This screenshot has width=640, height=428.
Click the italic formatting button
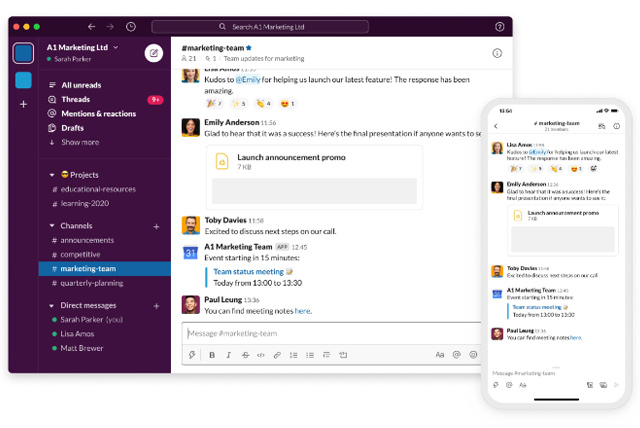pyautogui.click(x=229, y=355)
